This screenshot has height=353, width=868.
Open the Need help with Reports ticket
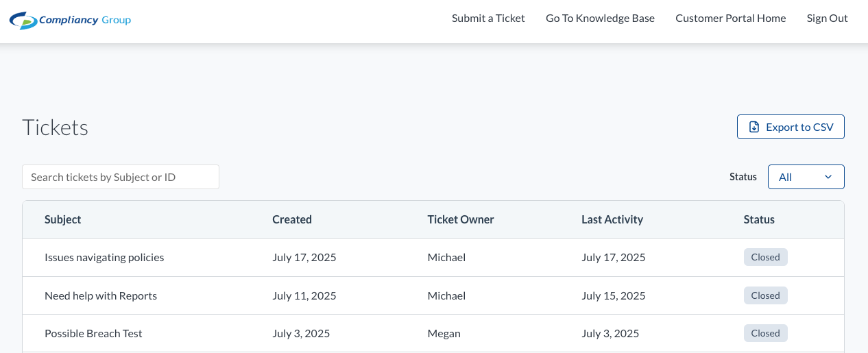[101, 296]
